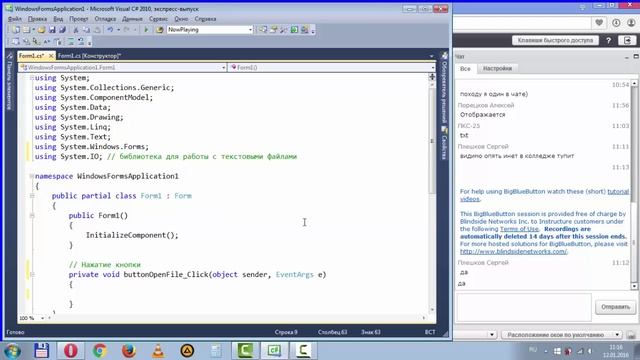Viewport: 640px width, 360px height.
Task: Click the RU language indicator in system tray
Action: [533, 350]
